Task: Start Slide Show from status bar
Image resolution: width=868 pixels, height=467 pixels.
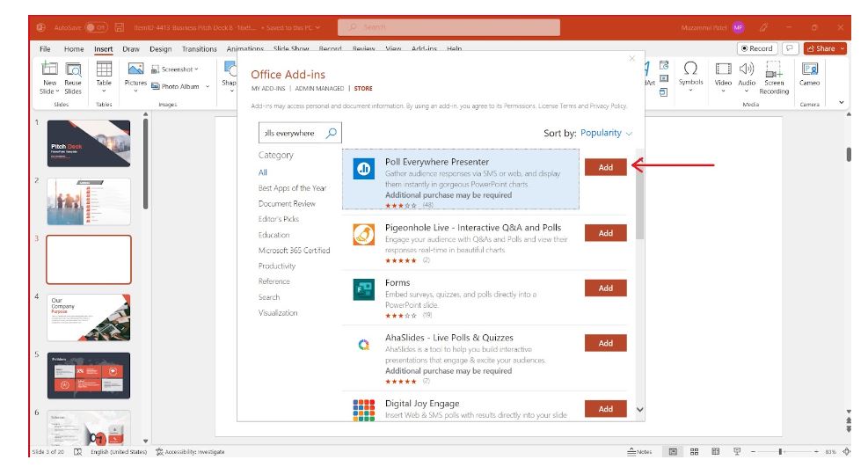Action: [x=737, y=452]
